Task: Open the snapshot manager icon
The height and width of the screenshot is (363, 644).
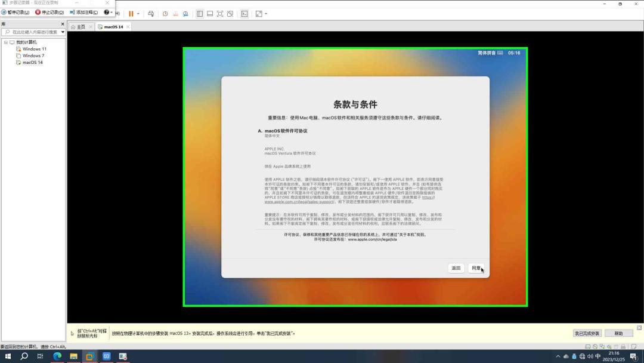Action: pyautogui.click(x=185, y=13)
